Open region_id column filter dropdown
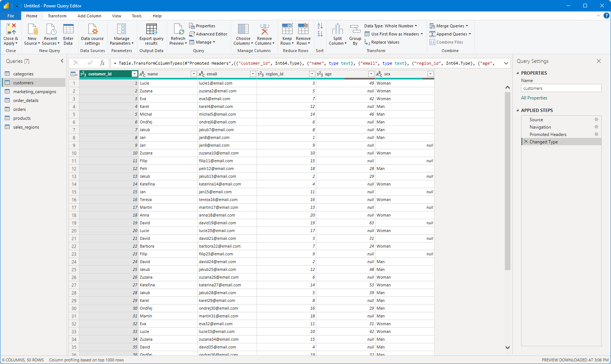This screenshot has width=611, height=364. point(312,74)
